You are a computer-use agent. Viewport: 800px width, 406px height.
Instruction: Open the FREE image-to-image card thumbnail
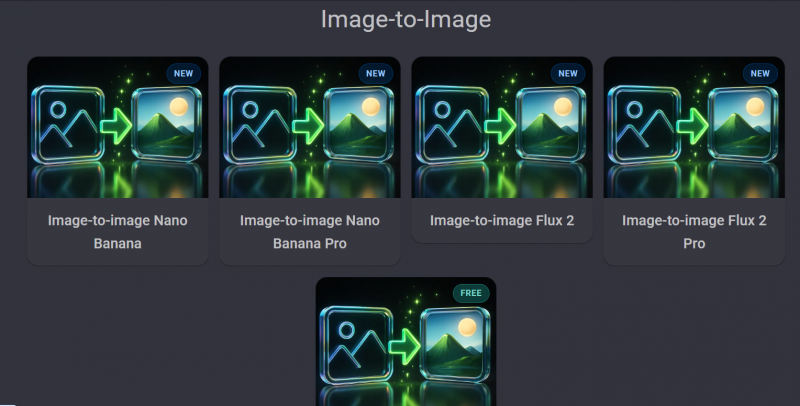[406, 341]
